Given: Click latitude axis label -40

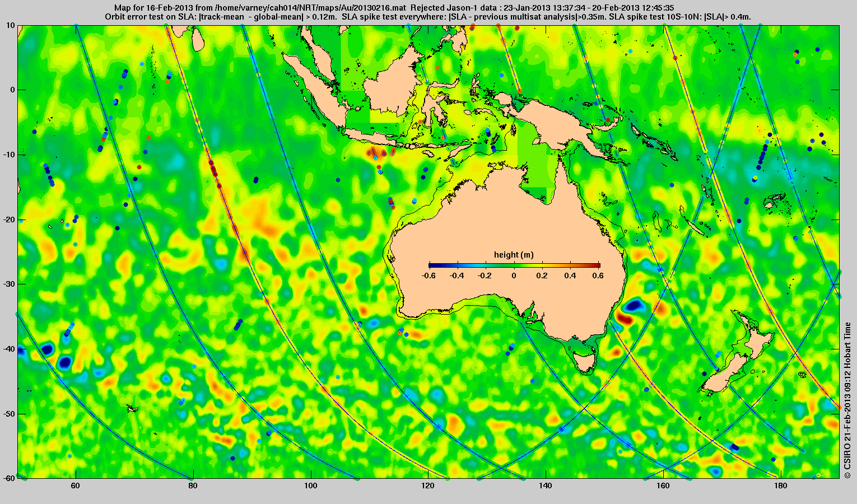Looking at the screenshot, I should tap(9, 349).
